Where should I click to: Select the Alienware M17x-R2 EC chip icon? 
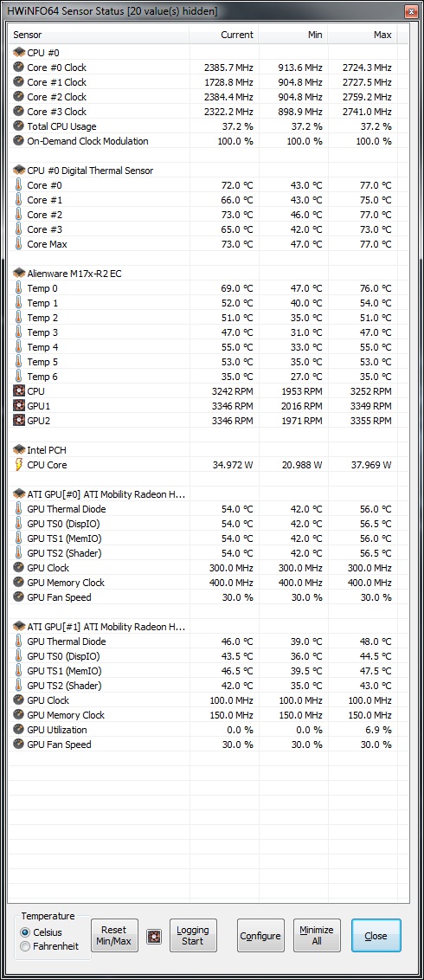point(19,273)
